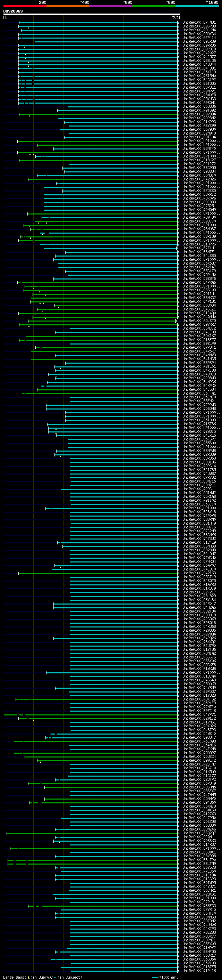222x980 pixels.
Task: Select hit label UniRef100_B0D0G4
Action: pos(199,305)
